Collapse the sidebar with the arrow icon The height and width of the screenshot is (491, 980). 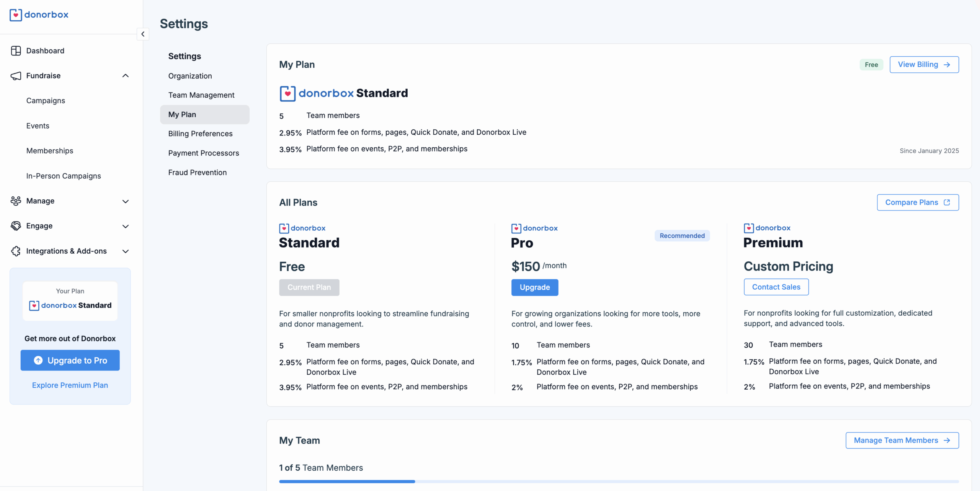pyautogui.click(x=143, y=34)
